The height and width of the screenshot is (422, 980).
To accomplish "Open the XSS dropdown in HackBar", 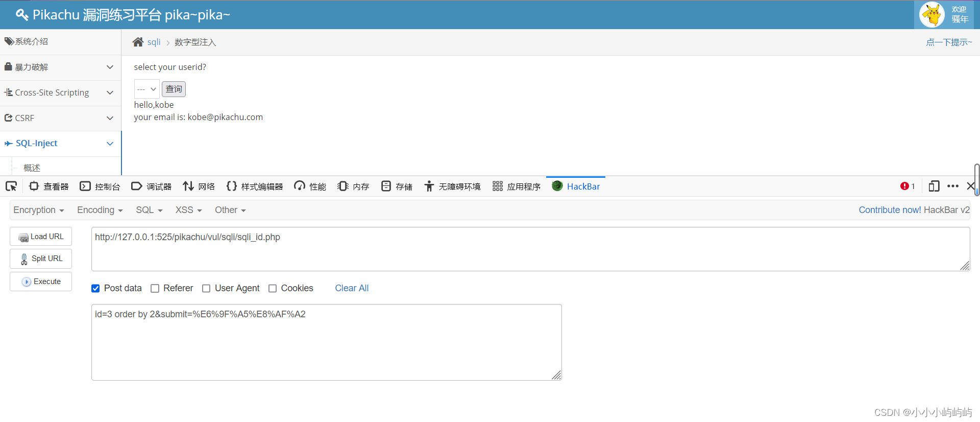I will (x=189, y=210).
